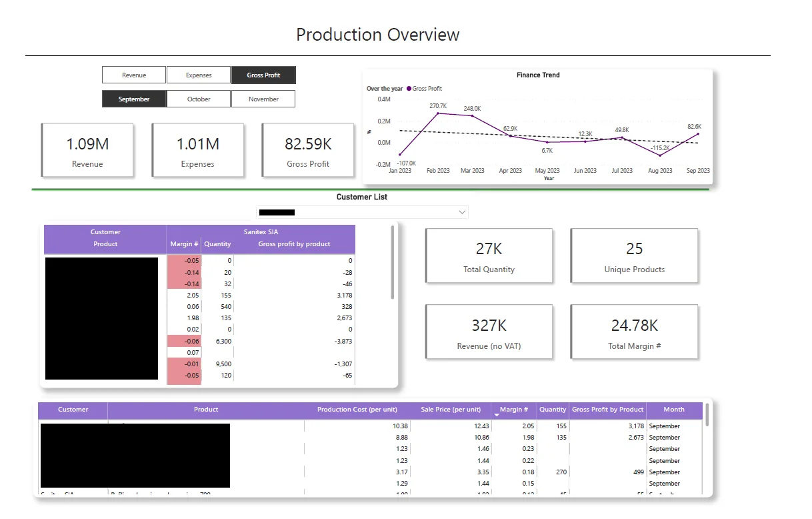Click bottom table quantity 270

561,472
